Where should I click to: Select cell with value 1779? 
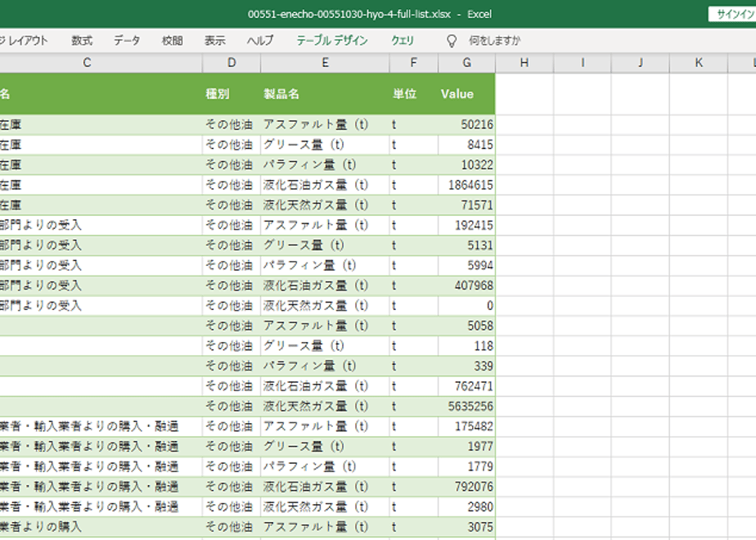pos(466,466)
